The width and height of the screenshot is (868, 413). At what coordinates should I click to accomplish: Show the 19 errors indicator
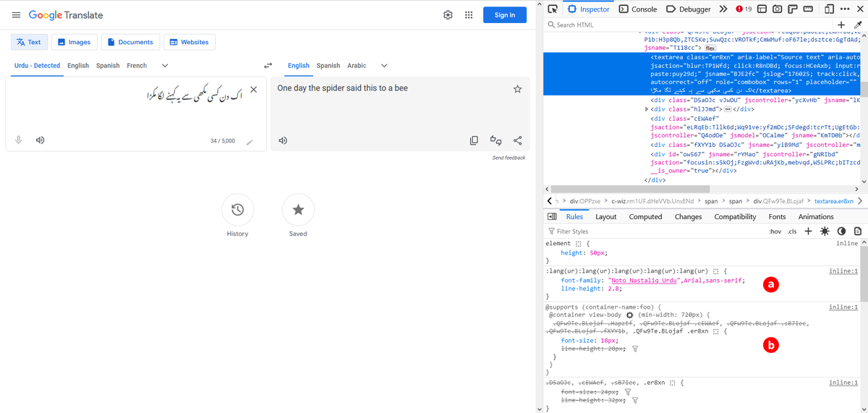pyautogui.click(x=744, y=9)
